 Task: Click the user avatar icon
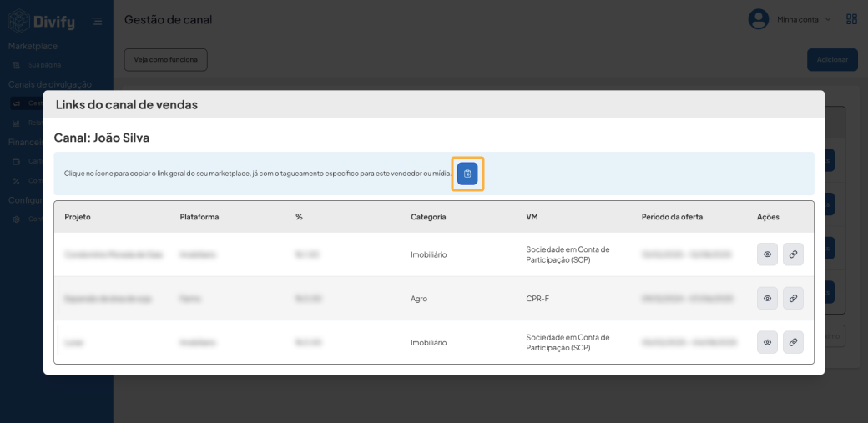coord(758,19)
